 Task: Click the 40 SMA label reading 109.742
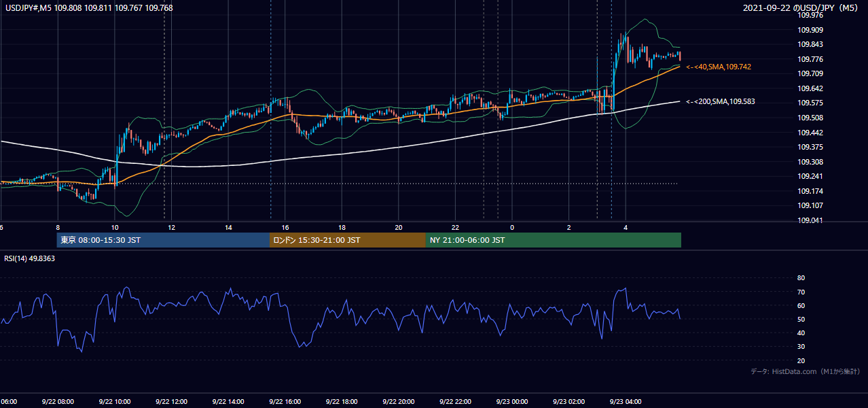(719, 67)
